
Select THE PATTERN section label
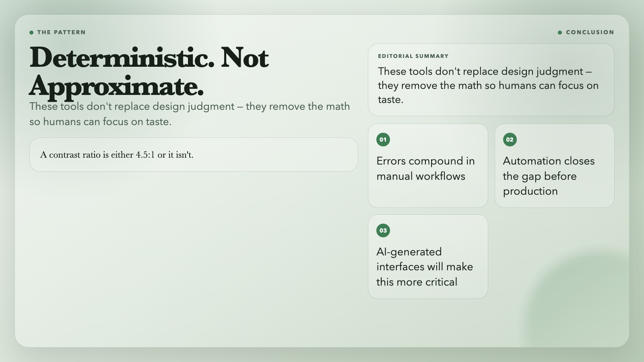click(x=61, y=32)
